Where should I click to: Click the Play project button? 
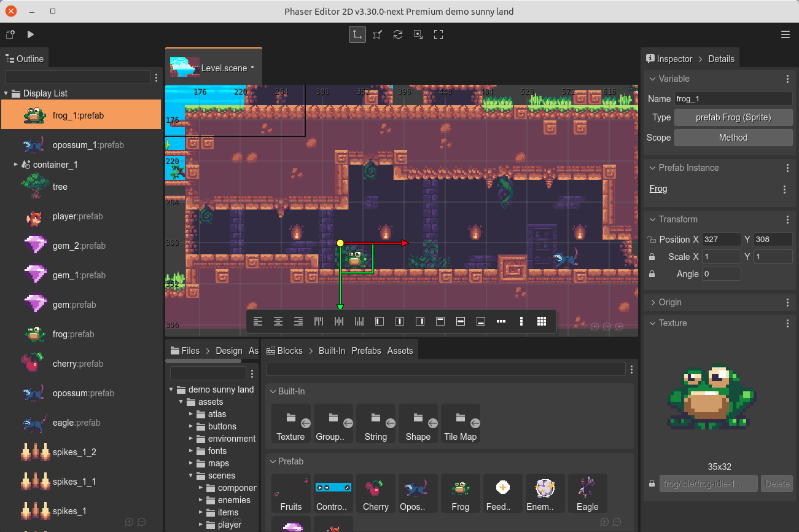(31, 34)
